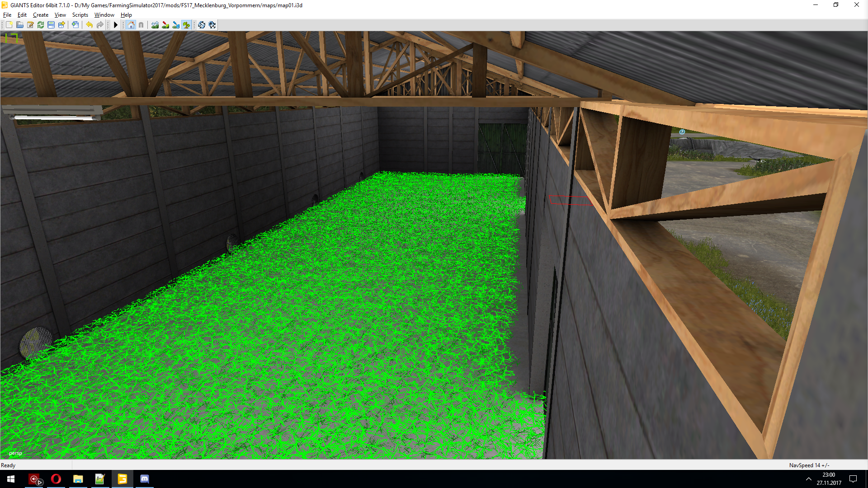Open the Scripts menu
This screenshot has height=488, width=868.
[80, 15]
